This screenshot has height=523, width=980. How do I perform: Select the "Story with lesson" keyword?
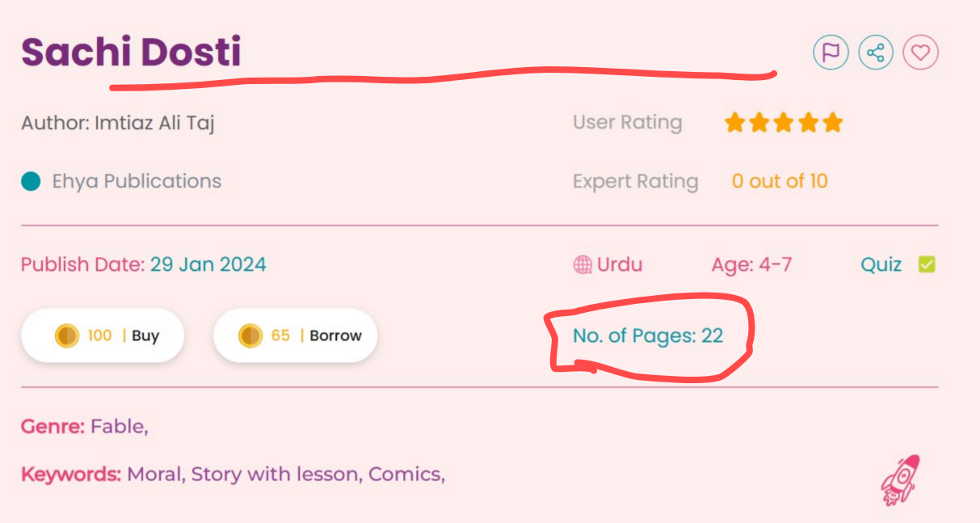pos(275,474)
